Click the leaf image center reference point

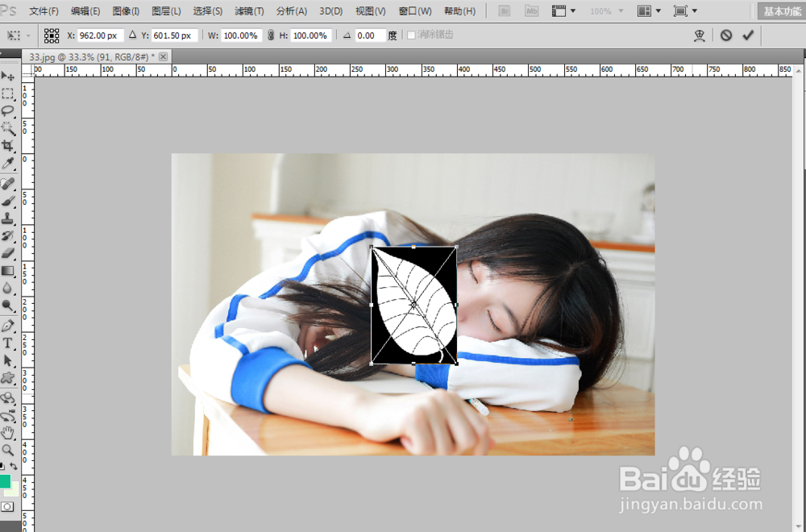[413, 305]
